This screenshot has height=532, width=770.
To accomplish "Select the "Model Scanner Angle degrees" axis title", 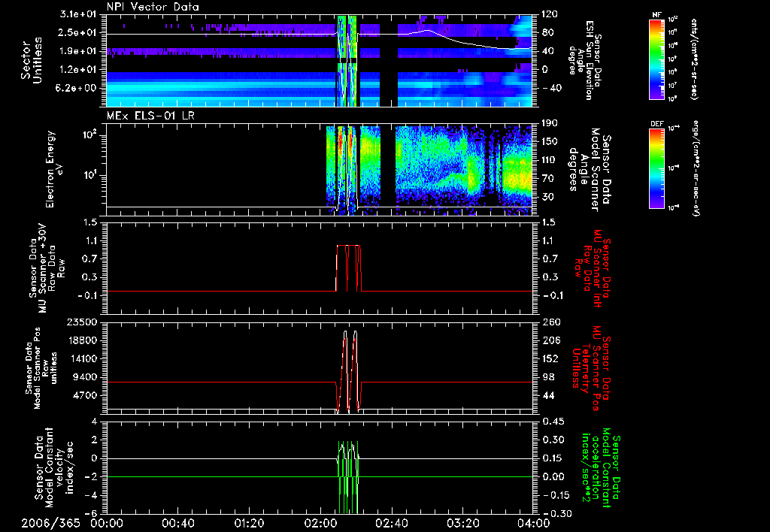I will tap(590, 170).
